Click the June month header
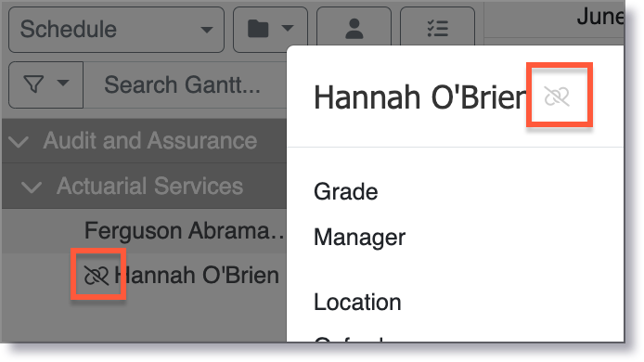Image resolution: width=644 pixels, height=362 pixels. pyautogui.click(x=600, y=18)
